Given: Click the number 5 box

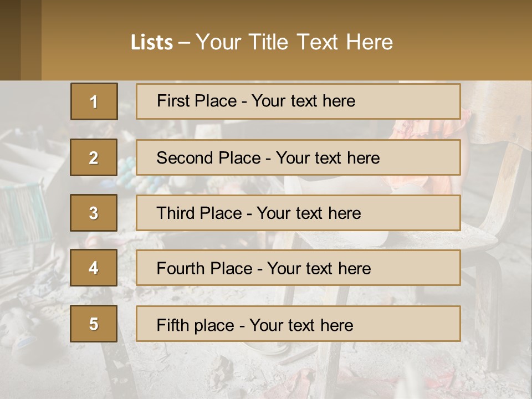Looking at the screenshot, I should [x=94, y=324].
